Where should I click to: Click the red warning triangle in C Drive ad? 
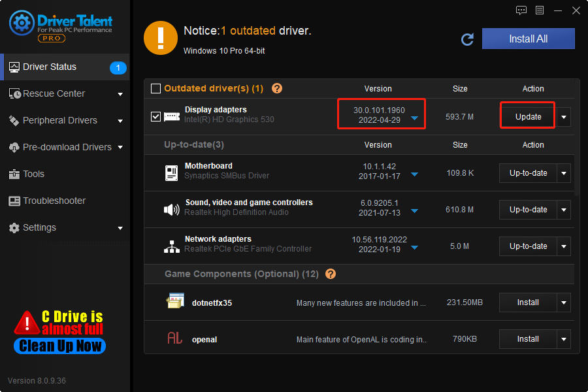27,323
